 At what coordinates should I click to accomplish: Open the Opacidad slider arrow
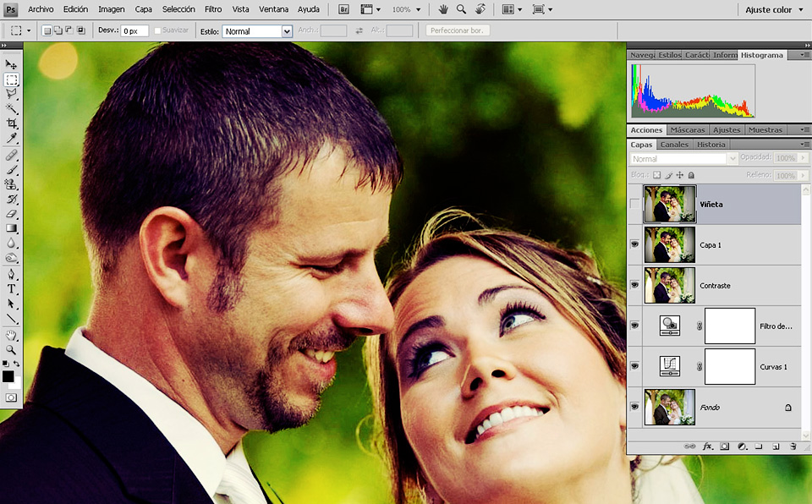(803, 158)
